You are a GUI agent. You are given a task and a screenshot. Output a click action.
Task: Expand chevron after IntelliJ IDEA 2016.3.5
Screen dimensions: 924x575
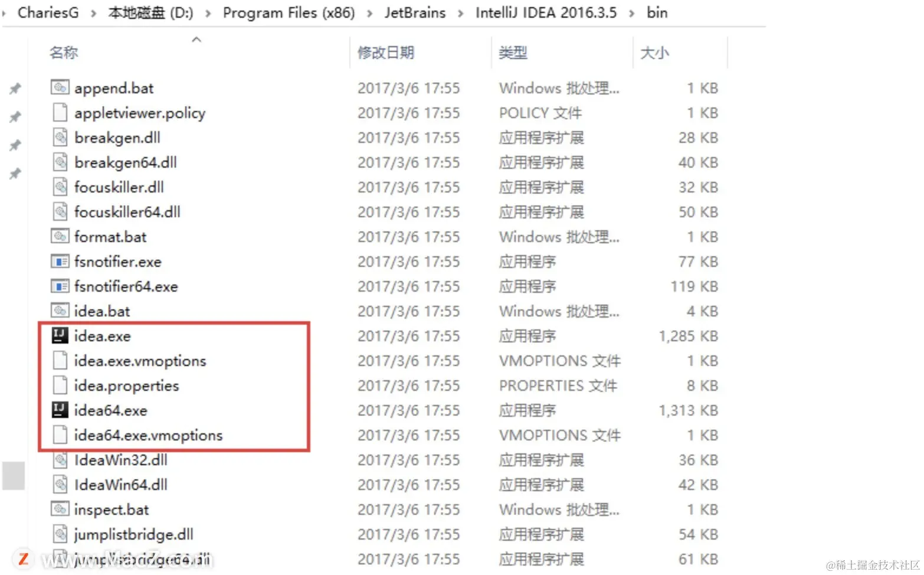pyautogui.click(x=631, y=13)
